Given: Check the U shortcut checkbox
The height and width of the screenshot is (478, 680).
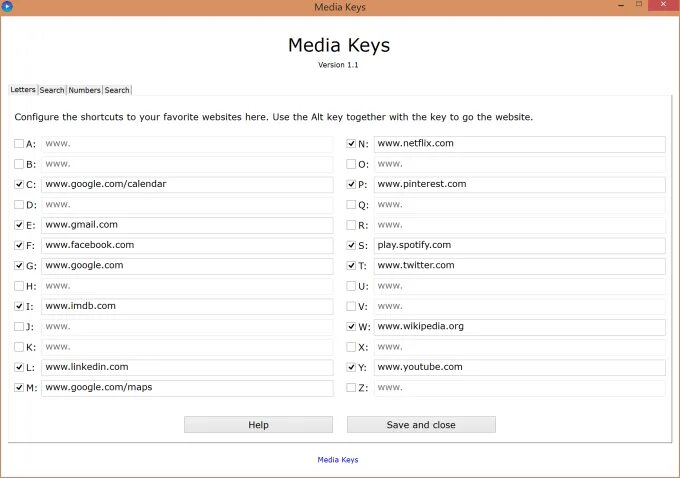Looking at the screenshot, I should [x=351, y=286].
